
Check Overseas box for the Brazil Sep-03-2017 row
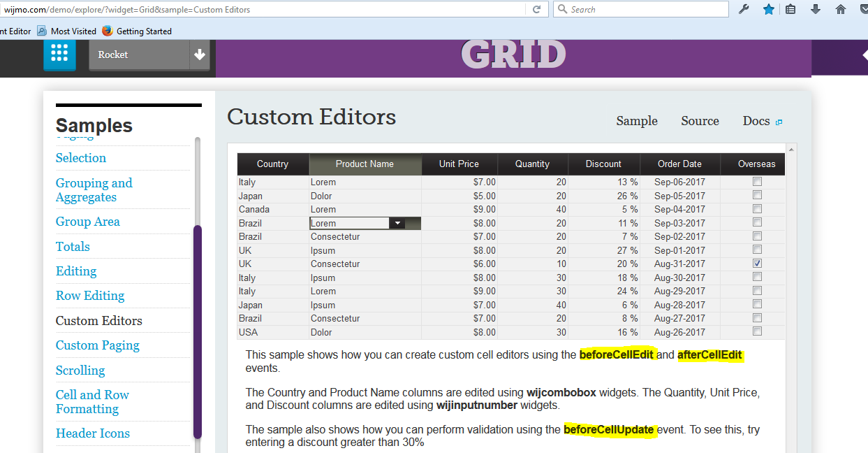[757, 222]
